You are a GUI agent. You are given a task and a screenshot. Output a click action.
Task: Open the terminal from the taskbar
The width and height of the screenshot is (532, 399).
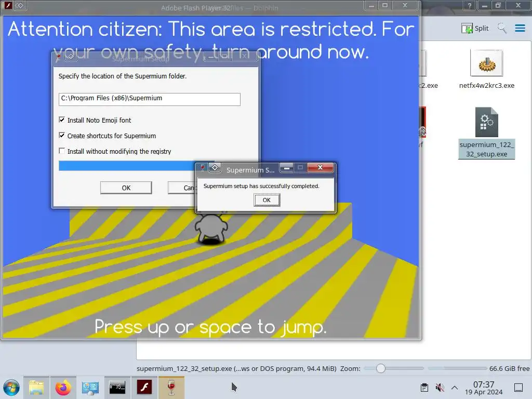click(117, 388)
